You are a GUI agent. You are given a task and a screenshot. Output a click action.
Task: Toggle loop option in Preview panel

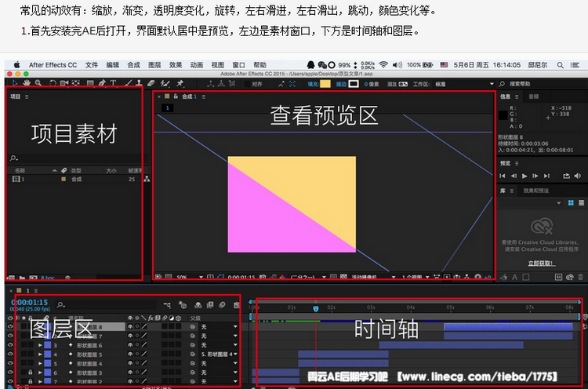pyautogui.click(x=566, y=176)
